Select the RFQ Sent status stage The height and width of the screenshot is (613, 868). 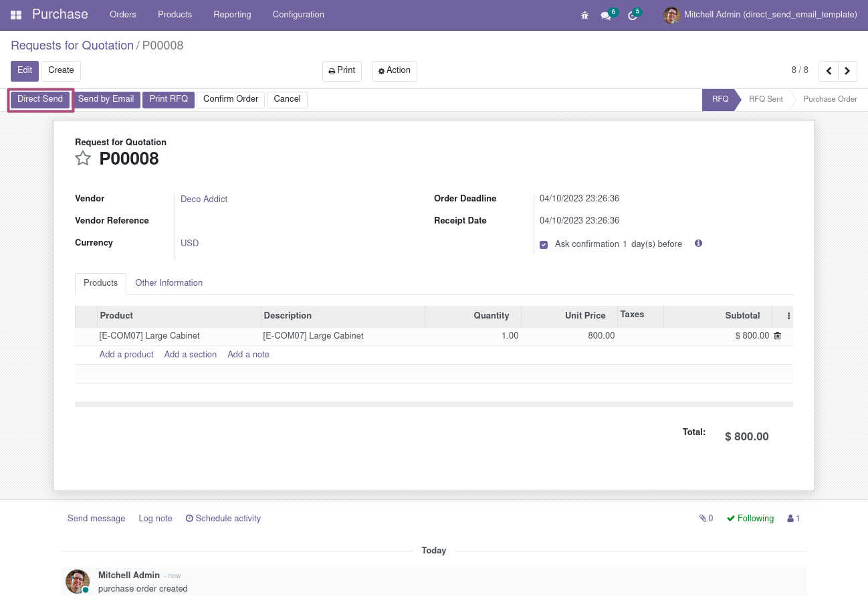[x=766, y=100]
